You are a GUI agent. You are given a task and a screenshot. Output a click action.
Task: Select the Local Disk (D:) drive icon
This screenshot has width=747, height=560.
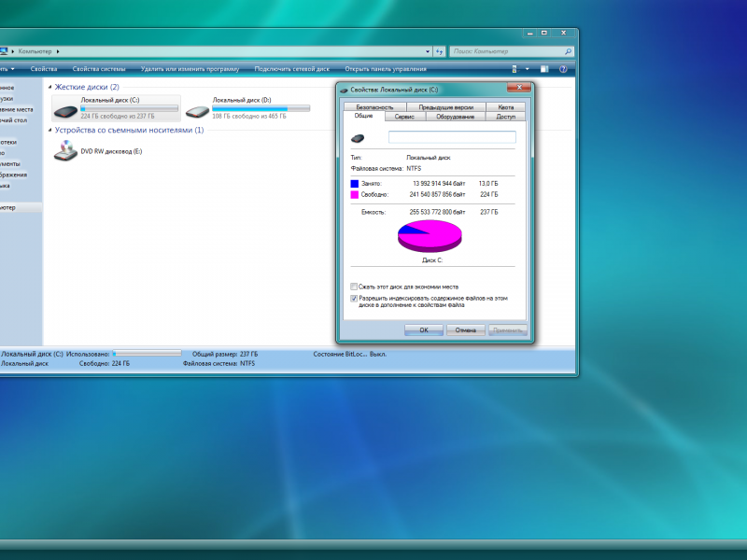[x=197, y=111]
